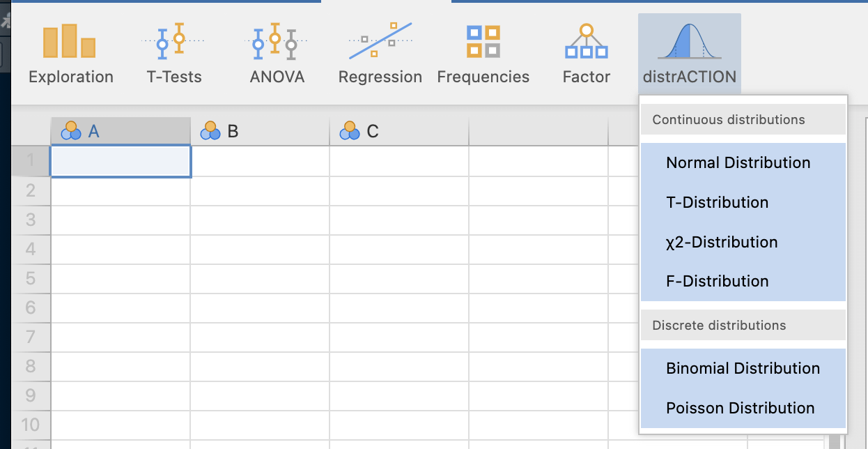Select the χ2-Distribution option
Image resolution: width=868 pixels, height=449 pixels.
point(722,242)
